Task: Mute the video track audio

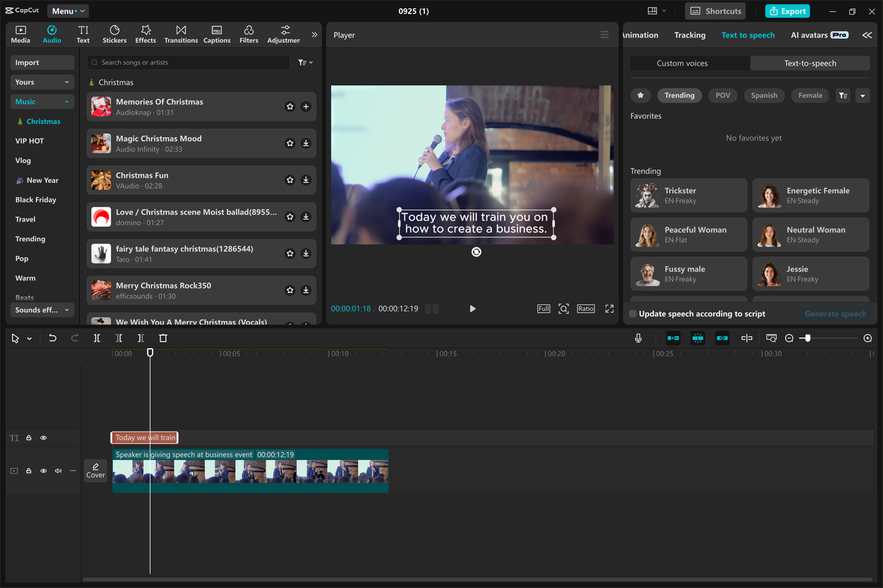Action: point(58,470)
